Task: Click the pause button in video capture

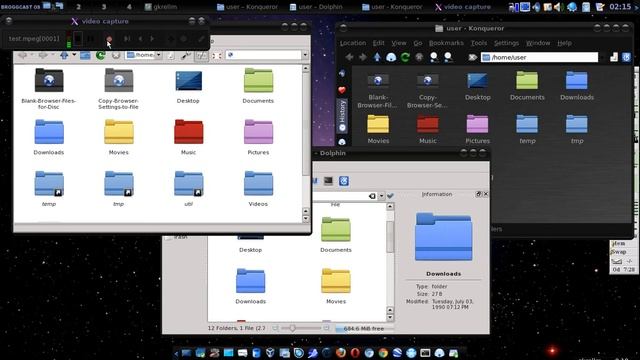Action: pyautogui.click(x=91, y=39)
